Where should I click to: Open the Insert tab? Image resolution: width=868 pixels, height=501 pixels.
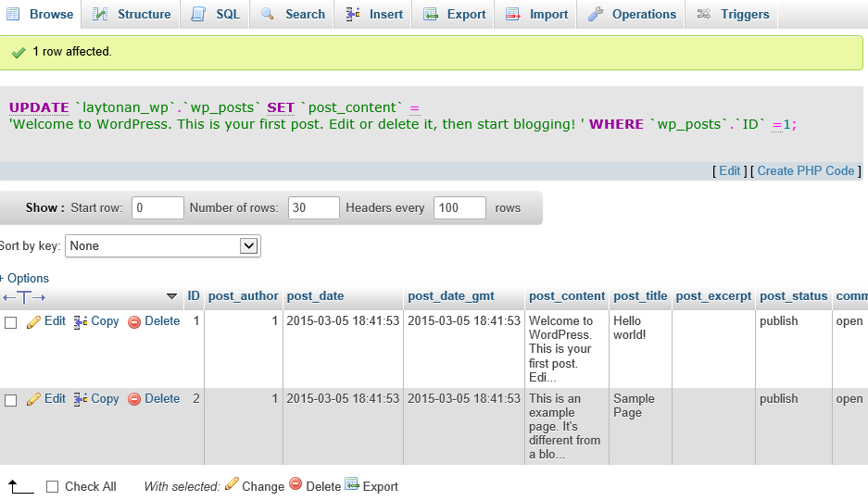click(x=373, y=14)
